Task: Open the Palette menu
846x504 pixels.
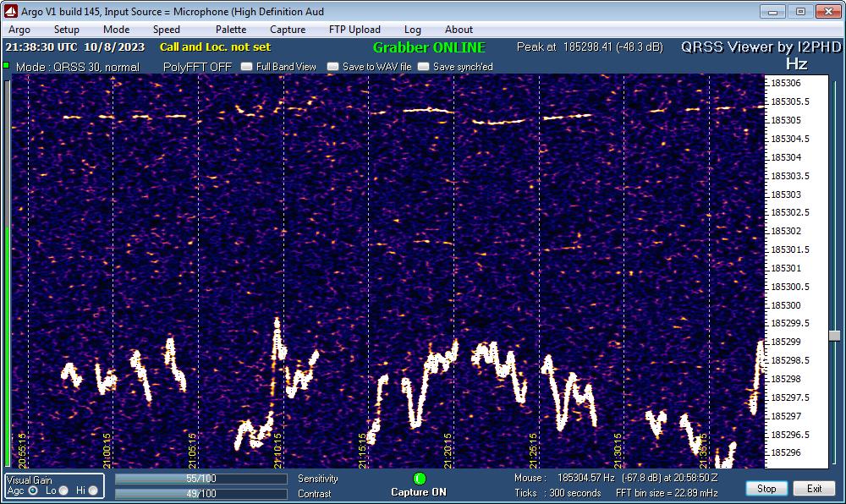Action: pos(231,30)
